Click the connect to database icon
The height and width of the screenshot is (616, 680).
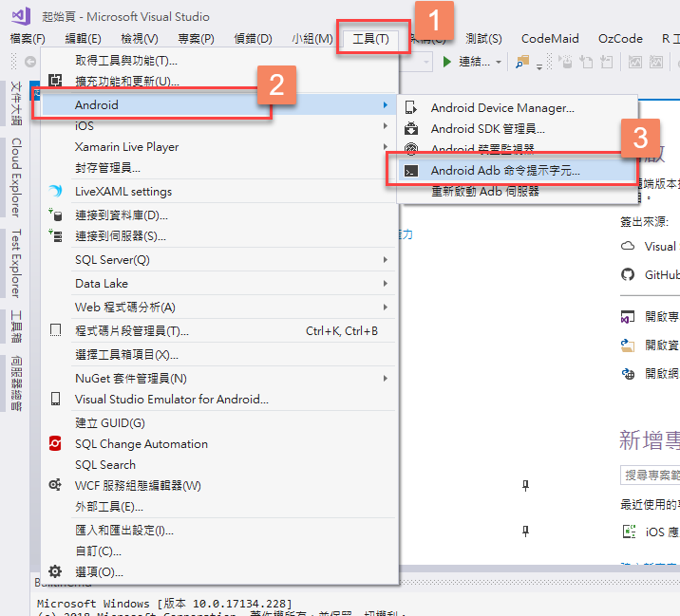coord(55,215)
